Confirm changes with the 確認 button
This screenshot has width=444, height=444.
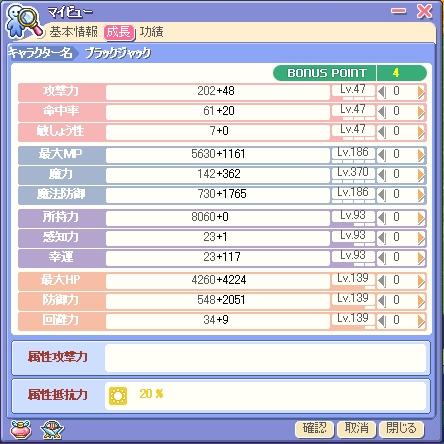tap(314, 428)
